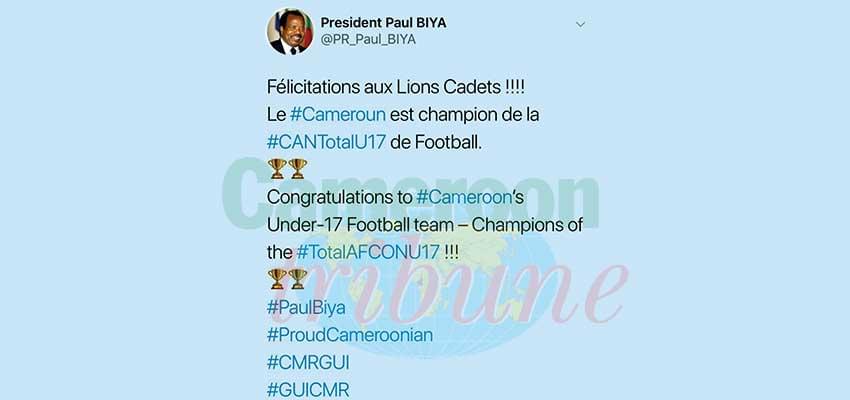The image size is (850, 400).
Task: Open the @PR_Paul_BIYA handle link
Action: coord(368,40)
